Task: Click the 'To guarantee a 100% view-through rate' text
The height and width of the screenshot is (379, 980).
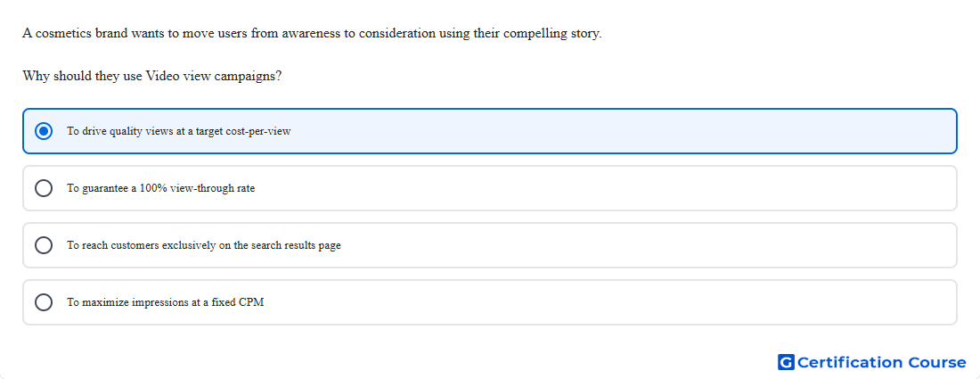Action: tap(161, 188)
